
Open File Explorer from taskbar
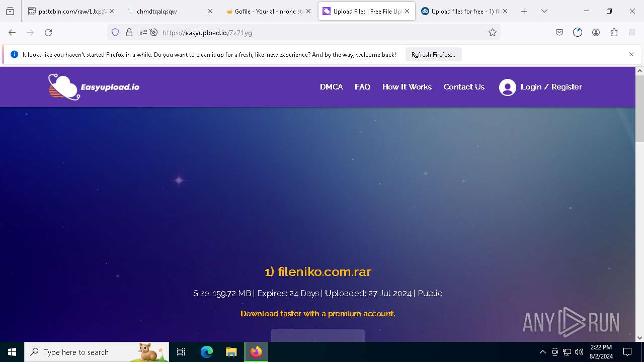[x=231, y=352]
